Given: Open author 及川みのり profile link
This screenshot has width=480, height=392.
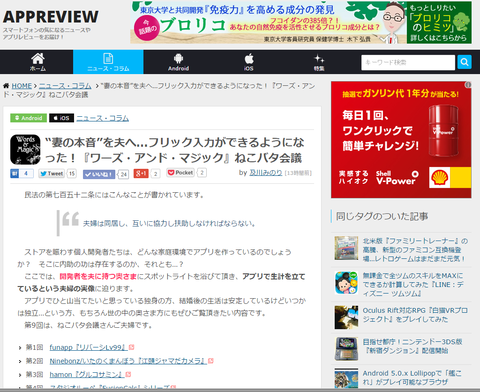Looking at the screenshot, I should [266, 173].
